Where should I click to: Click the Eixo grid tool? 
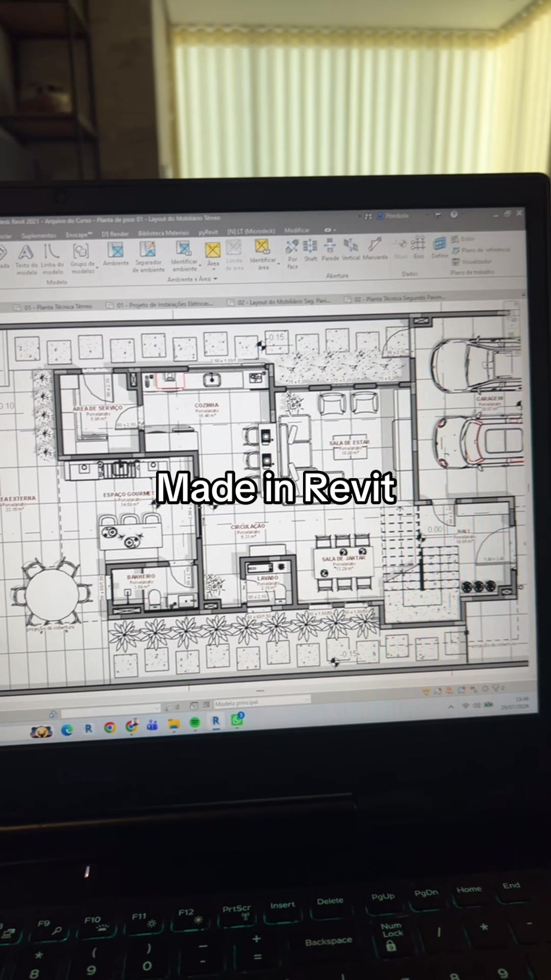(x=418, y=247)
